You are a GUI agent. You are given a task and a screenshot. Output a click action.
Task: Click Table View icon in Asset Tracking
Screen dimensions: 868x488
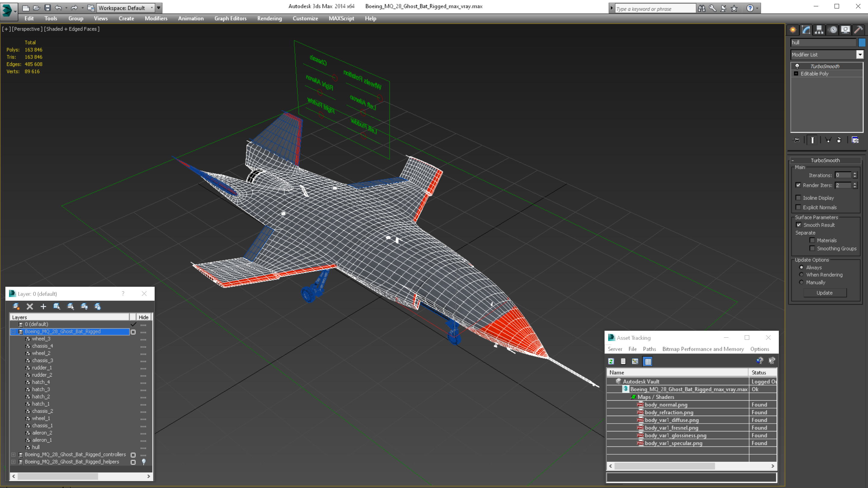click(x=648, y=361)
